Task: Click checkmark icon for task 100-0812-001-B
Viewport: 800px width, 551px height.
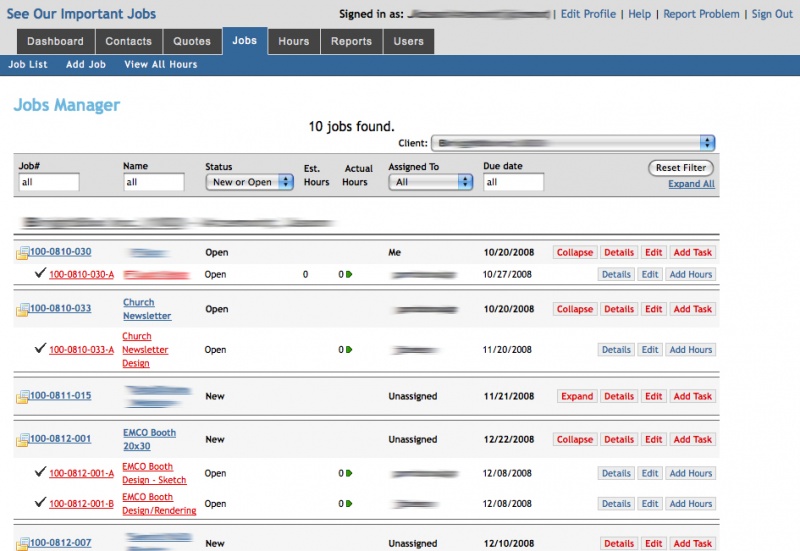Action: [40, 503]
